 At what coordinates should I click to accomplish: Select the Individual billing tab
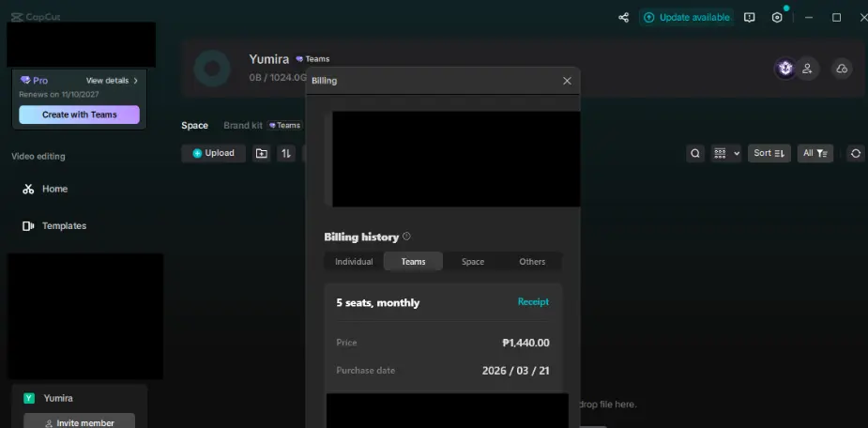(x=354, y=261)
